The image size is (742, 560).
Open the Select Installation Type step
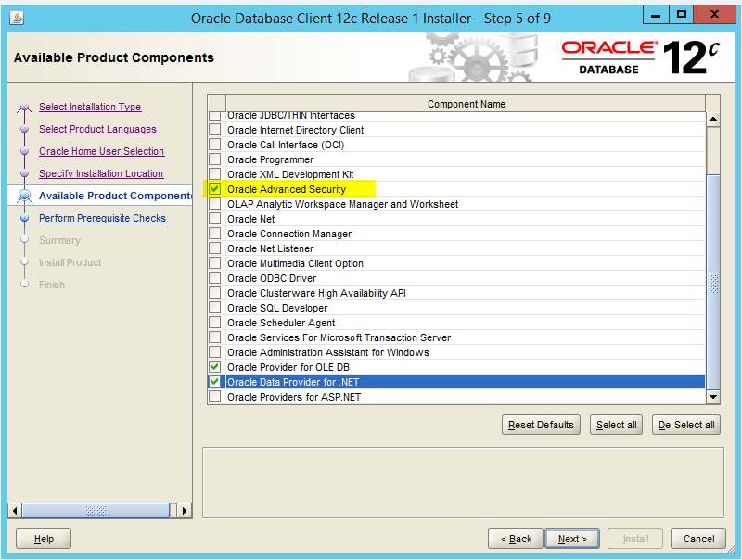click(90, 107)
